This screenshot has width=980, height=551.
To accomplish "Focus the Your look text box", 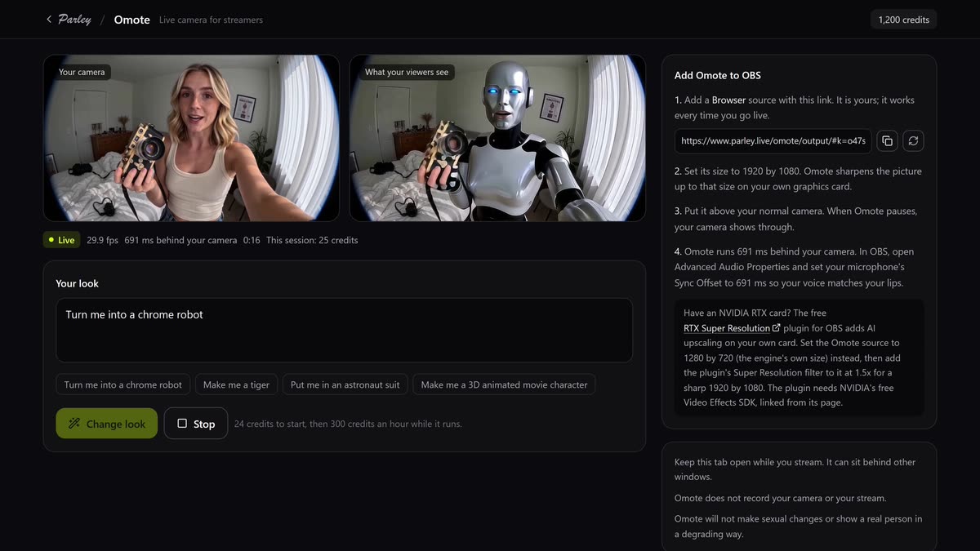I will point(344,330).
